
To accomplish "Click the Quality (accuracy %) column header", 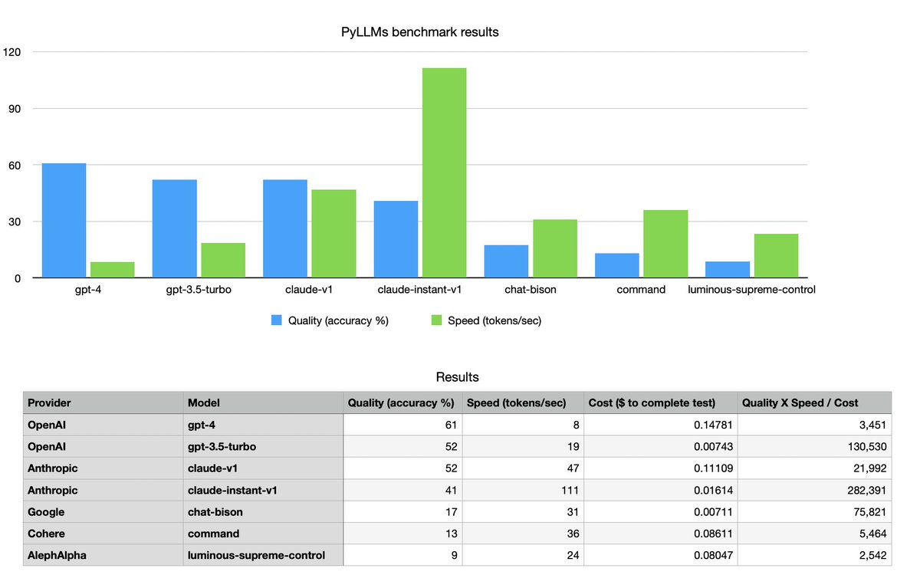I will pyautogui.click(x=400, y=402).
